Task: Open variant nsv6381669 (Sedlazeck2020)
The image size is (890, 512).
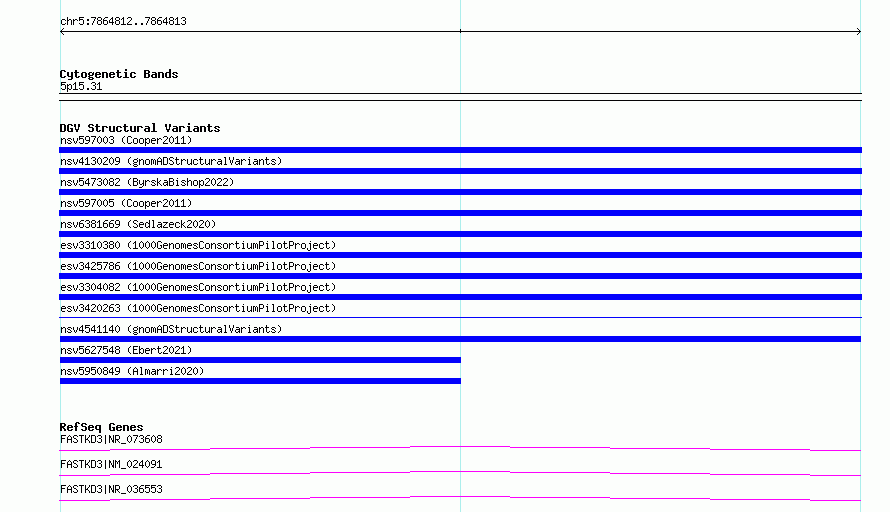Action: (x=138, y=224)
